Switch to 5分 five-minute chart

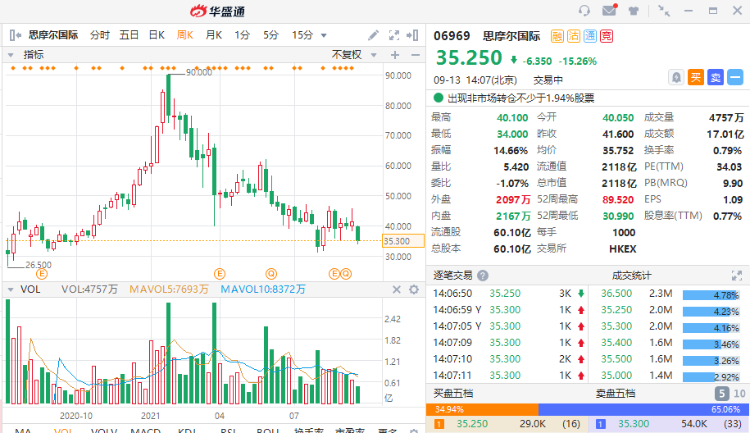tap(271, 35)
